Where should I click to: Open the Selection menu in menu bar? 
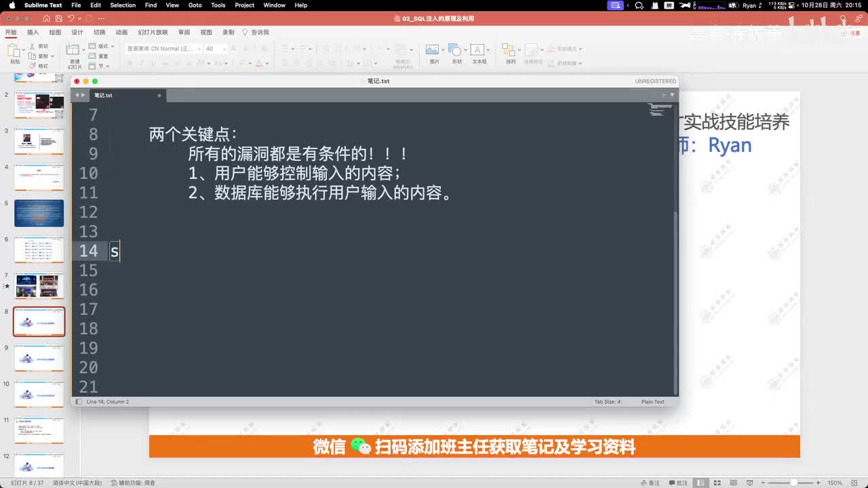[123, 5]
